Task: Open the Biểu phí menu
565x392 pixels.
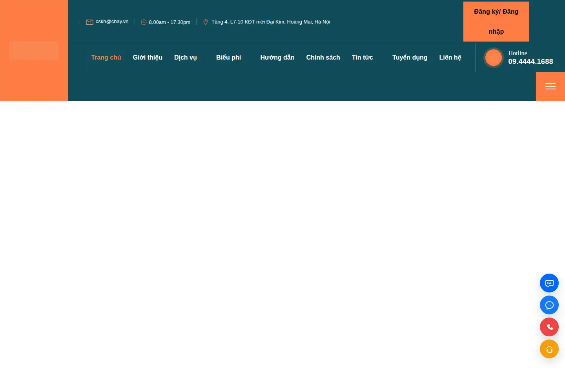Action: pyautogui.click(x=229, y=58)
